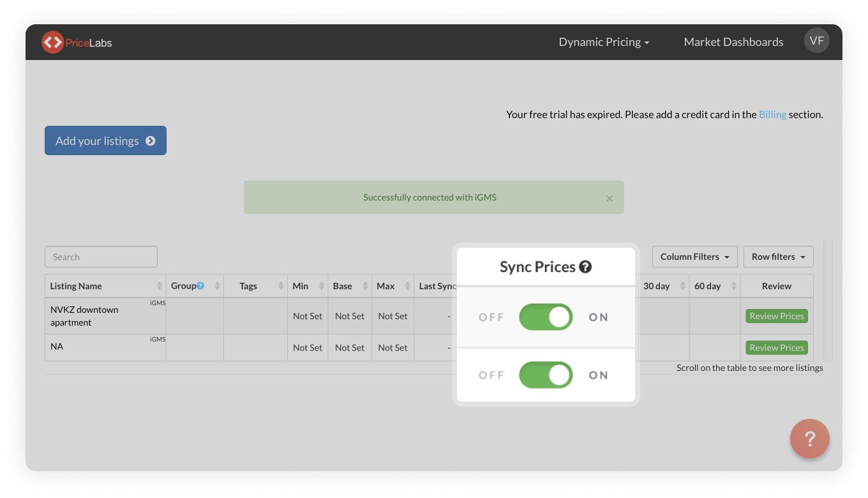The image size is (868, 498).
Task: Expand the Dynamic Pricing dropdown menu
Action: coord(604,42)
